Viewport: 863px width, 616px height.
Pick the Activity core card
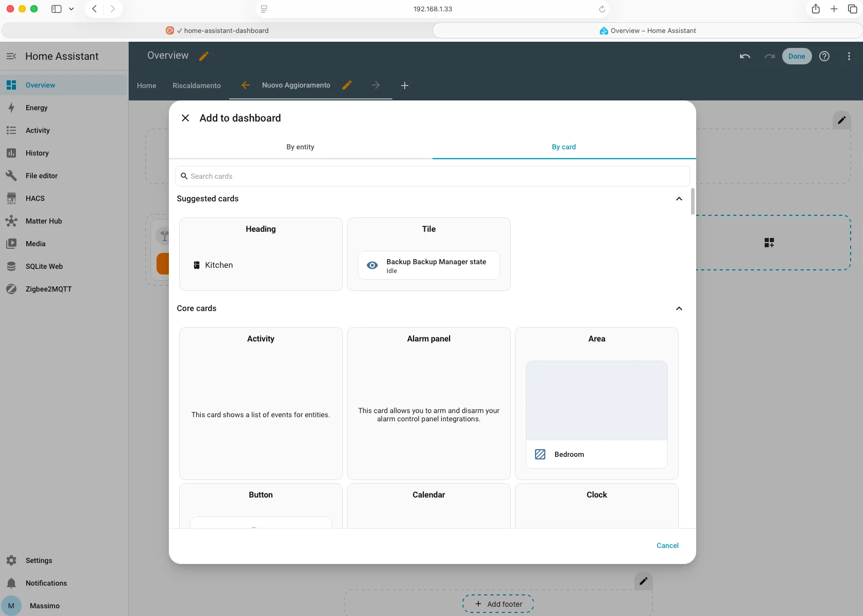[x=261, y=403]
